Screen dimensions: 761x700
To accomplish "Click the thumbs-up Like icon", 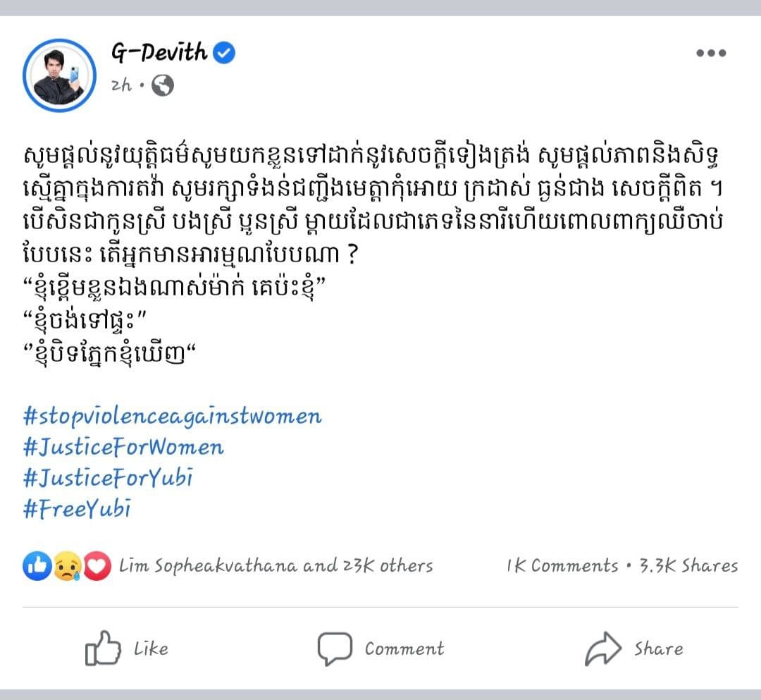I will (x=102, y=649).
